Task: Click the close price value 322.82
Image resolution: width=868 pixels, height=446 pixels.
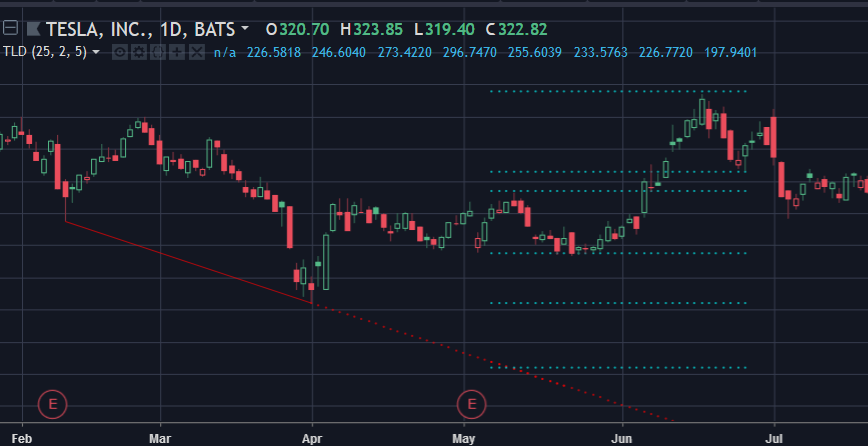Action: 523,29
